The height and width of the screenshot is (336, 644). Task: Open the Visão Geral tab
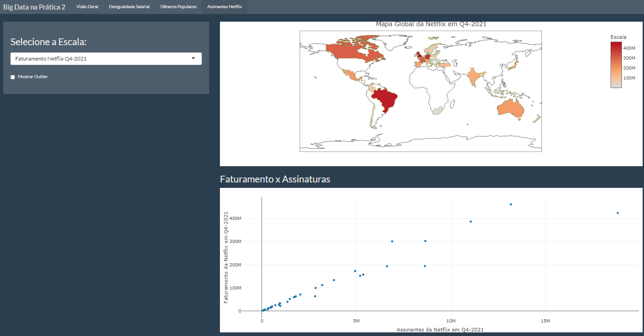point(87,7)
